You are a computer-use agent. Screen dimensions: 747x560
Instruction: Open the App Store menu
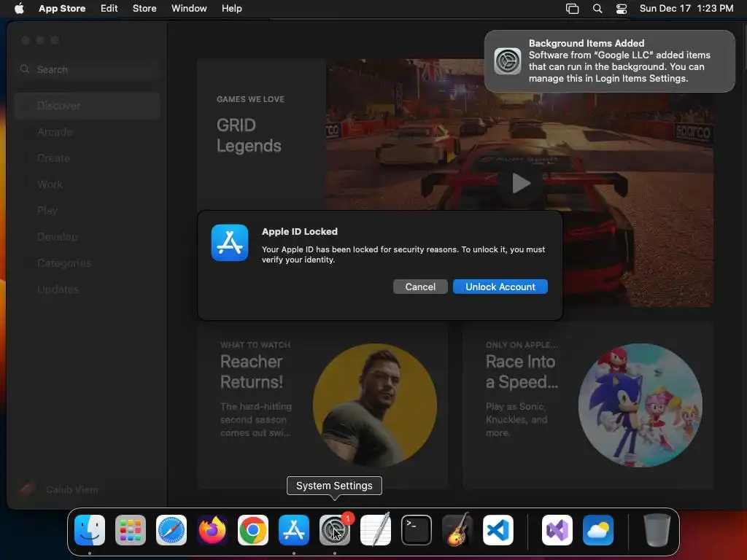click(x=62, y=8)
